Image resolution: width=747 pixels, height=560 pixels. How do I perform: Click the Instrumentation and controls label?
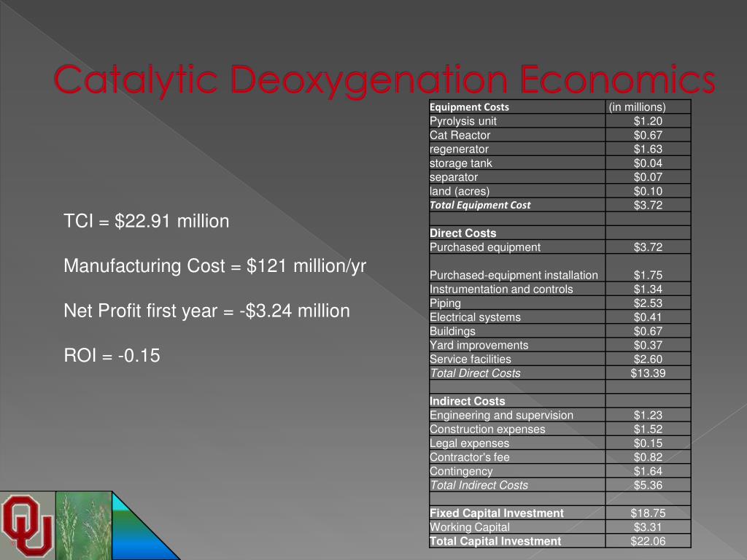[x=501, y=289]
